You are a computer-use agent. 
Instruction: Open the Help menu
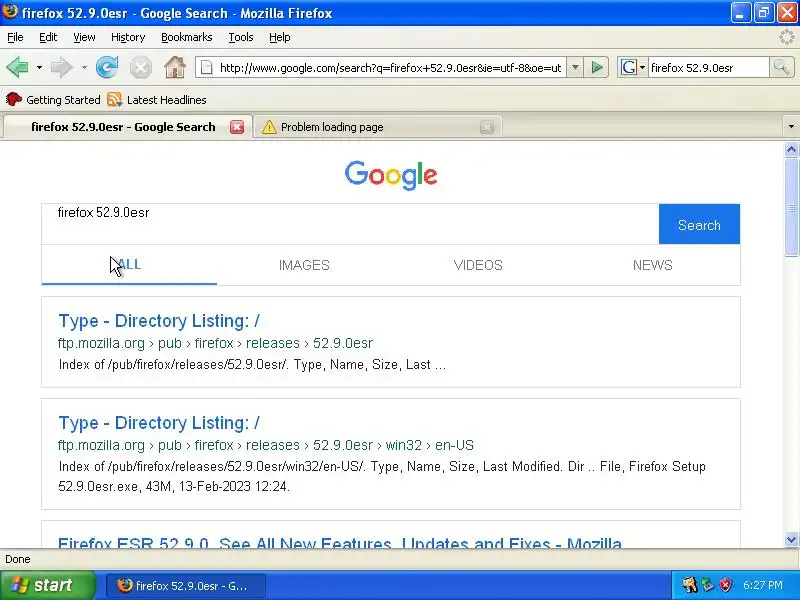click(x=280, y=37)
